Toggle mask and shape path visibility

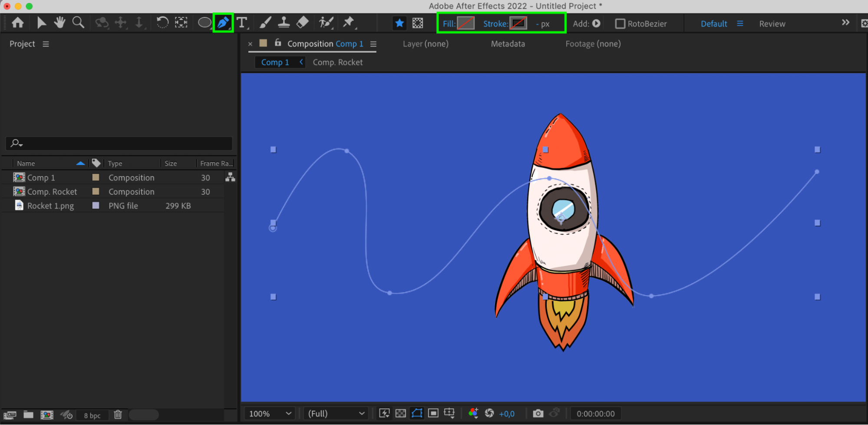click(417, 413)
